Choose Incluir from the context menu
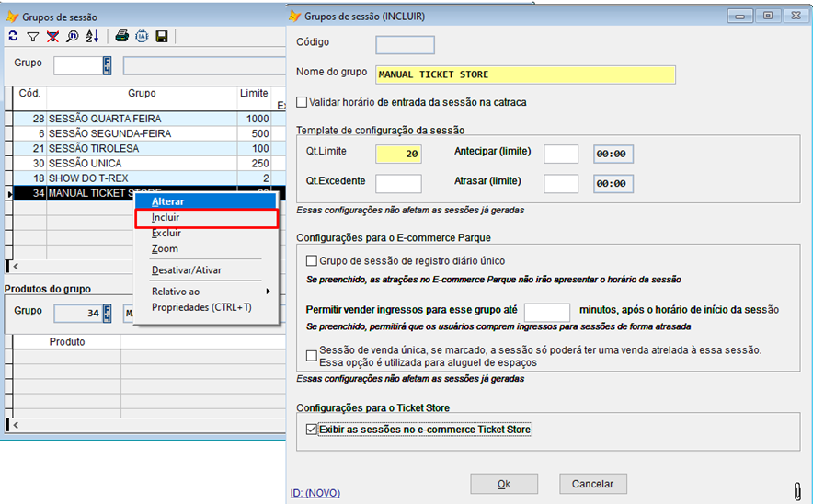 (x=166, y=218)
